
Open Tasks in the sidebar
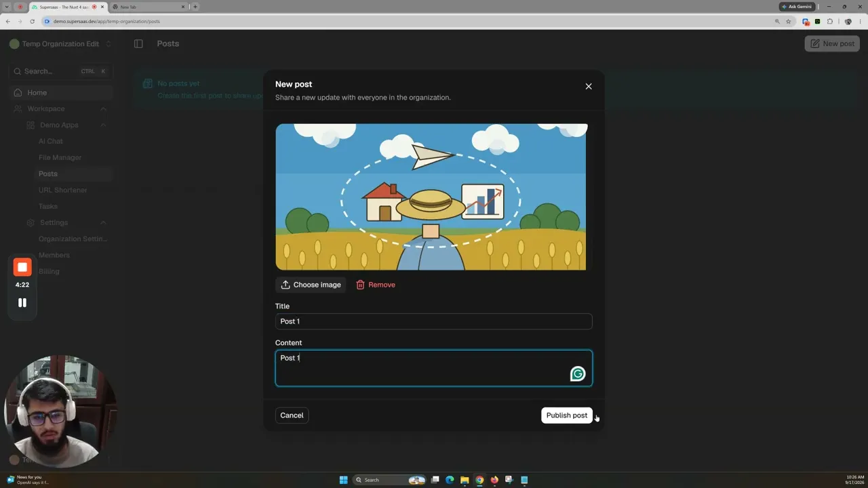pos(48,206)
